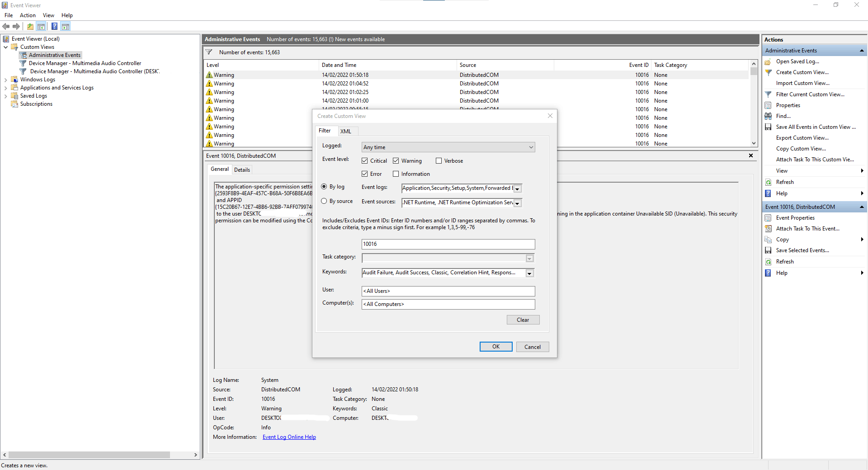
Task: Click the Event ID field containing 10016
Action: coord(448,244)
